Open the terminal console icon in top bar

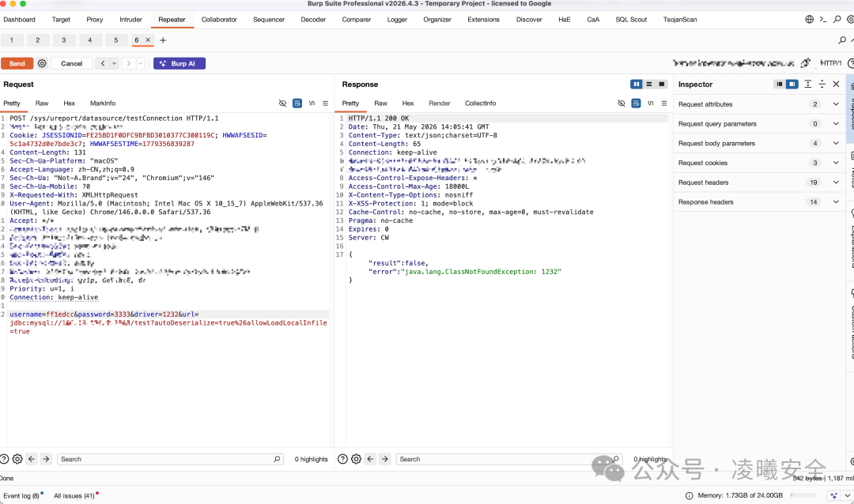pos(823,19)
